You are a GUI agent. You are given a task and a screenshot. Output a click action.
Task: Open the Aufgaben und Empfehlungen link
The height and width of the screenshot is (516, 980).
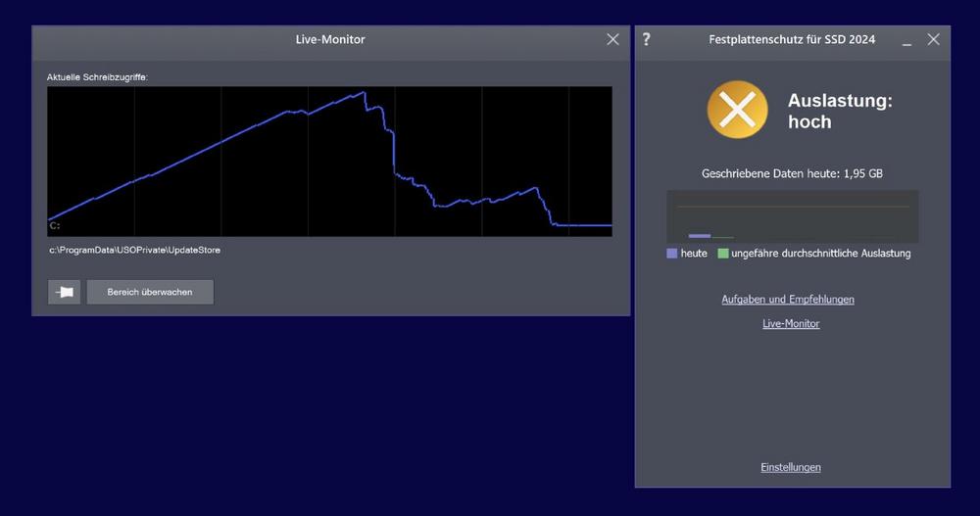coord(788,300)
